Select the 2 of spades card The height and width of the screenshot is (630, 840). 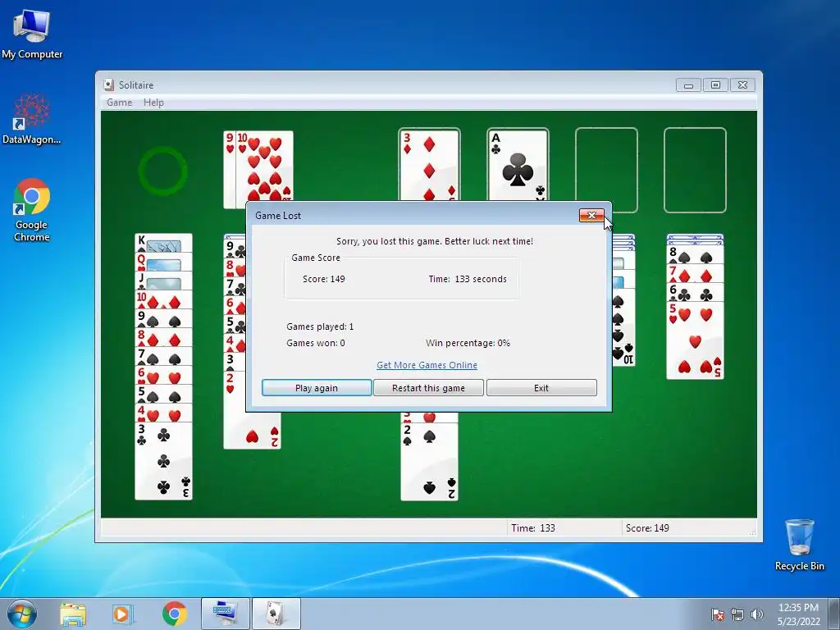pyautogui.click(x=429, y=462)
